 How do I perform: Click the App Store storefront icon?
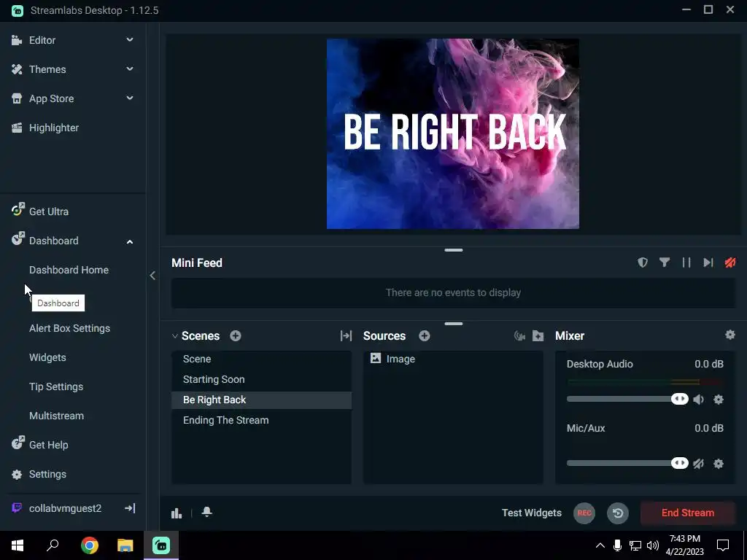[x=17, y=98]
